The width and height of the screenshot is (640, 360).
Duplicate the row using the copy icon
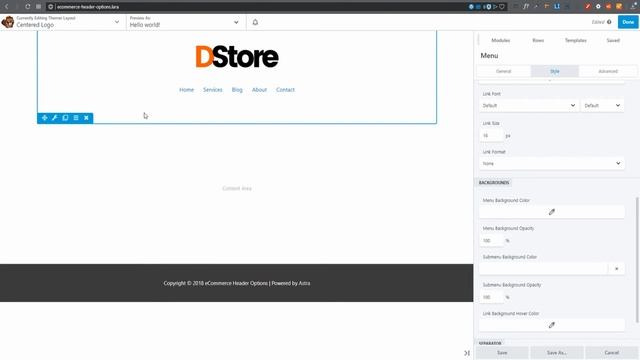(x=65, y=118)
